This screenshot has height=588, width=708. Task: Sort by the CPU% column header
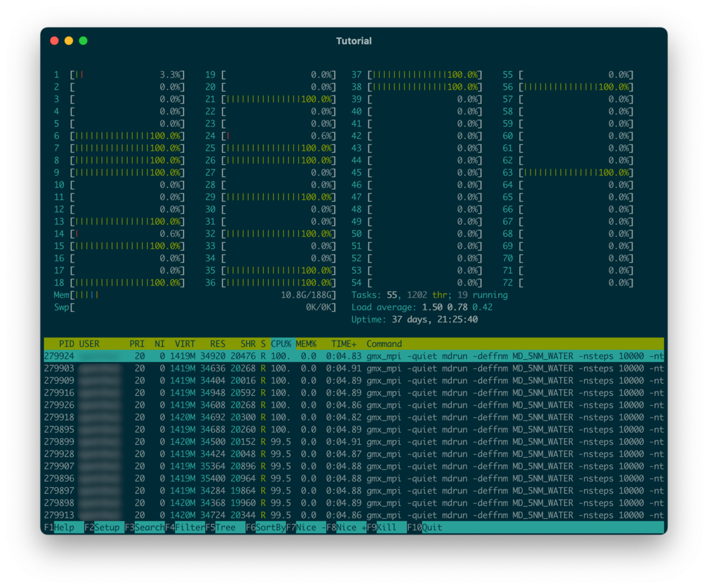[x=281, y=344]
